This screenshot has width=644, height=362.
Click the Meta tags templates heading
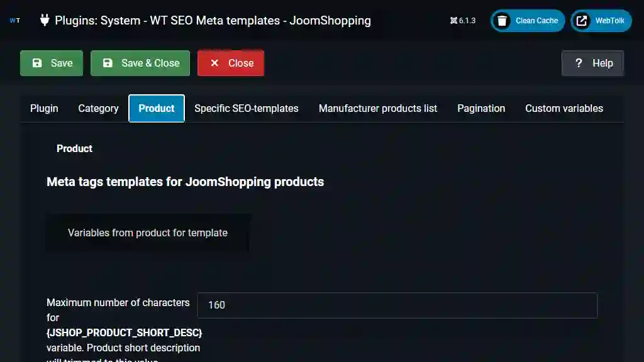(x=186, y=182)
